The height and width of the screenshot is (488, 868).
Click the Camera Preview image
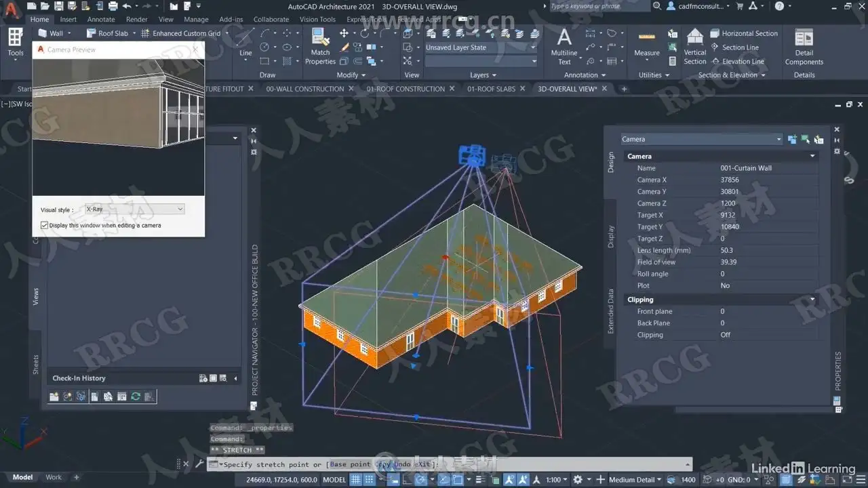click(119, 128)
